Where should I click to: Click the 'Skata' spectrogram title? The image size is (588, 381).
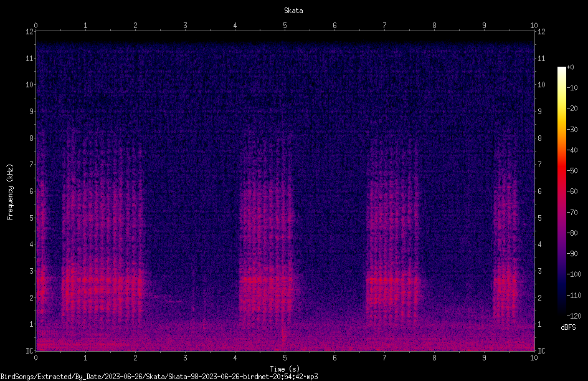coord(293,11)
